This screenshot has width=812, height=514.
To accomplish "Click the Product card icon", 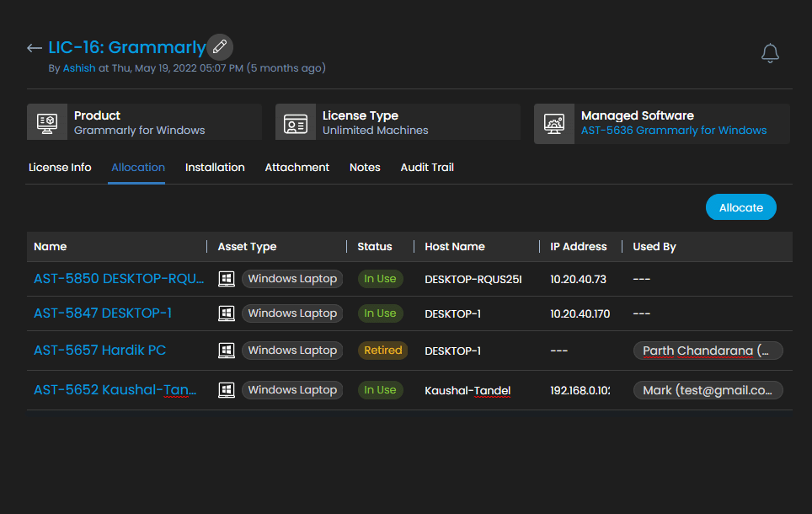I will [x=47, y=123].
